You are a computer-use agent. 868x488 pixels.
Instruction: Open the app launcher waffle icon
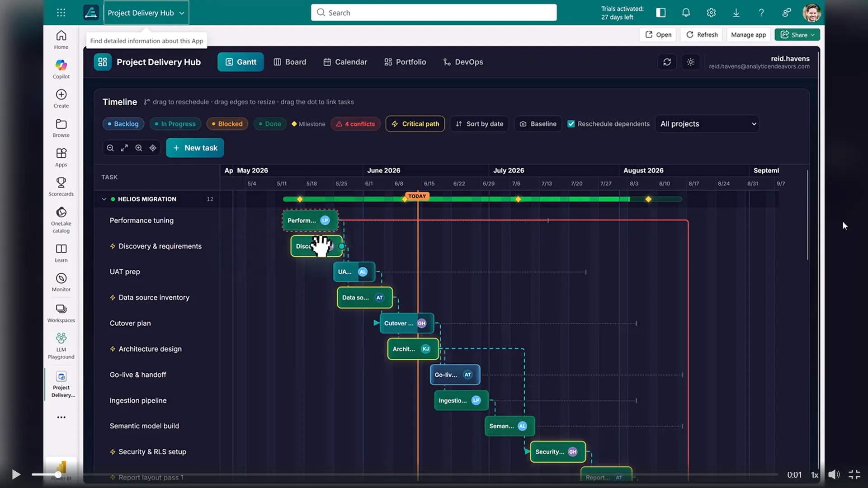coord(61,13)
